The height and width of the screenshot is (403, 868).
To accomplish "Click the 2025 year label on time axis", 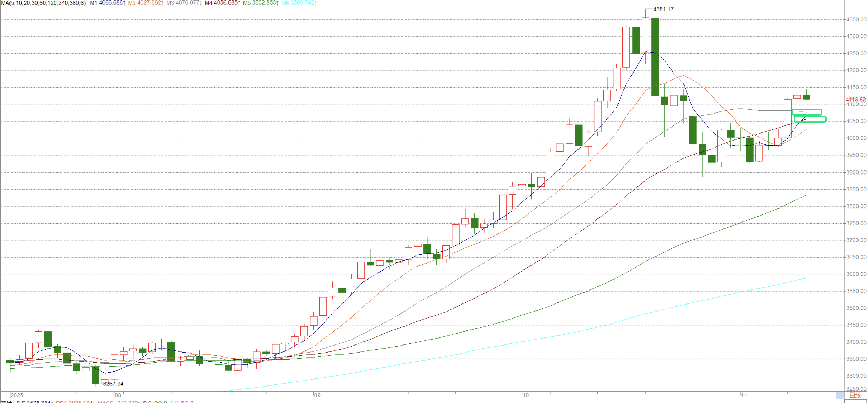I will coord(17,395).
